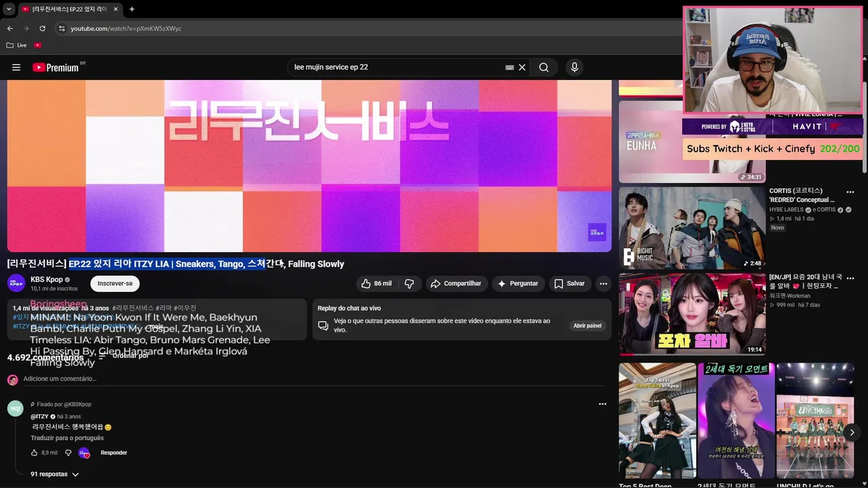Open the YouTube hamburger guide menu
868x488 pixels.
coord(16,67)
